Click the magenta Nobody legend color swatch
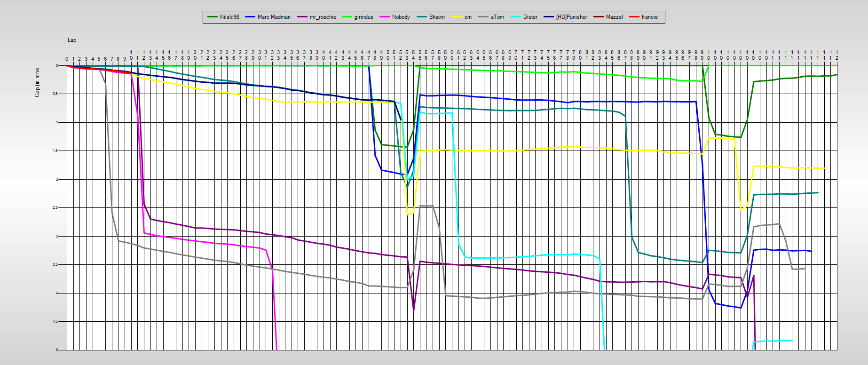Screen dimensions: 868x365 coord(385,17)
